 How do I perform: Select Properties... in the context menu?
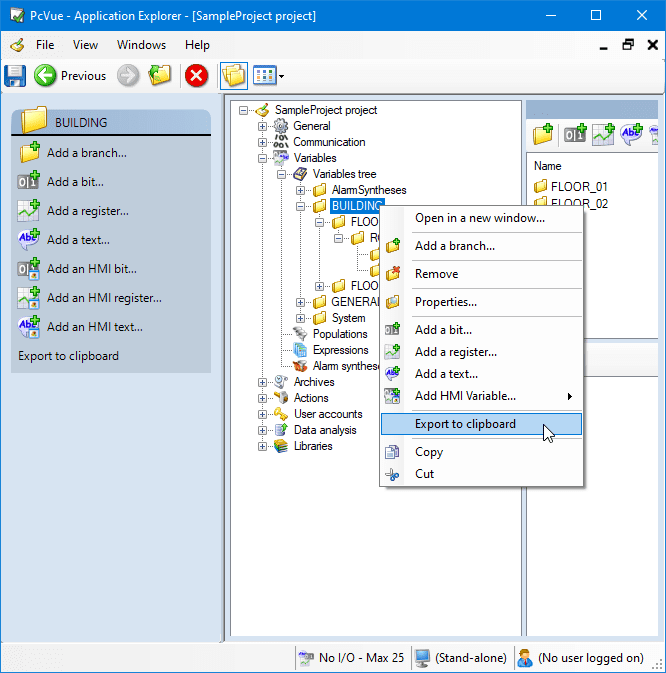445,302
